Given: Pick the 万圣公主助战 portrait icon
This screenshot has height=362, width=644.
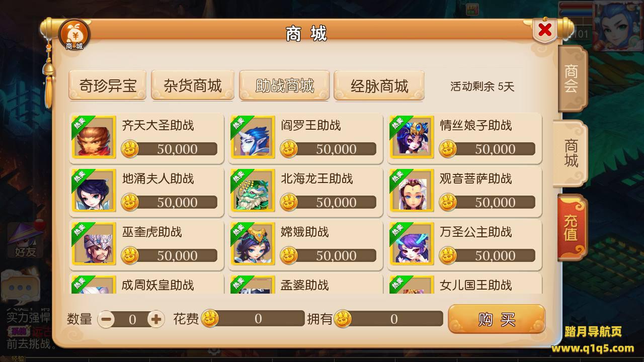Looking at the screenshot, I should coord(412,244).
